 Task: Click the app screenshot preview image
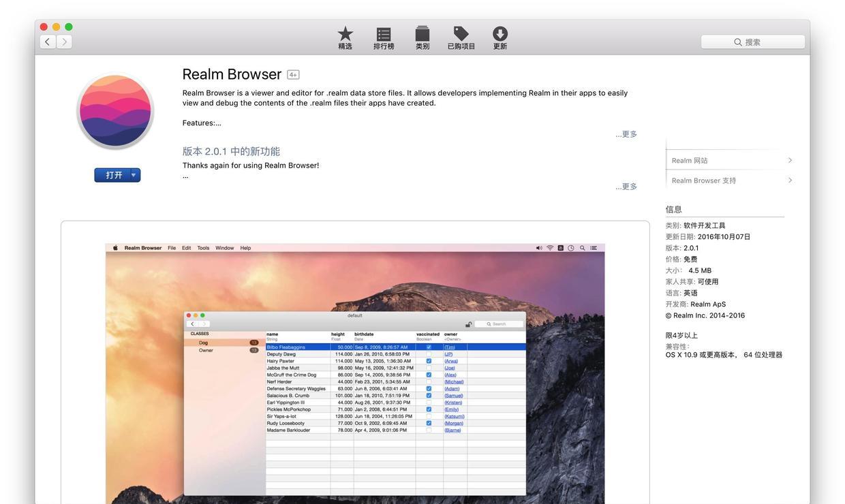[x=355, y=374]
